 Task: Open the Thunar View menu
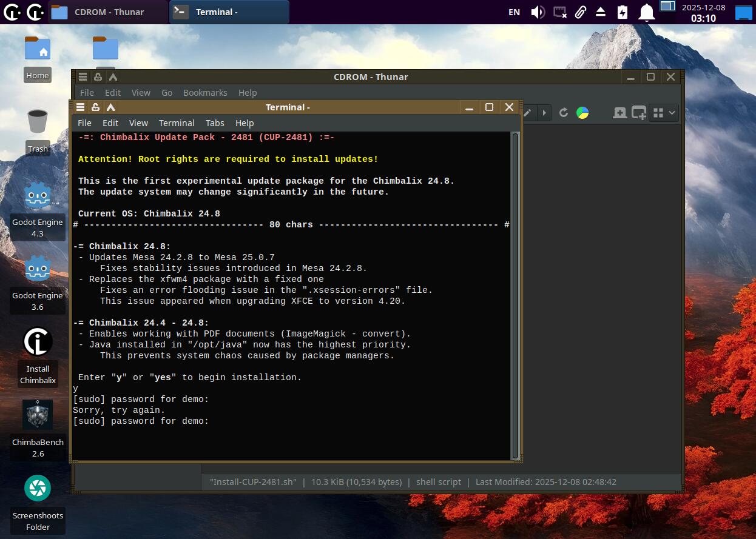pos(141,93)
